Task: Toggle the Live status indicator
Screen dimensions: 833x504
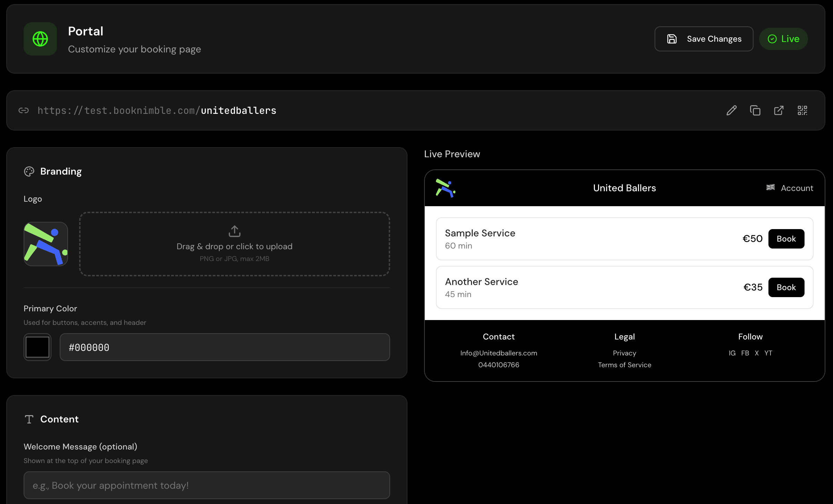Action: point(783,39)
